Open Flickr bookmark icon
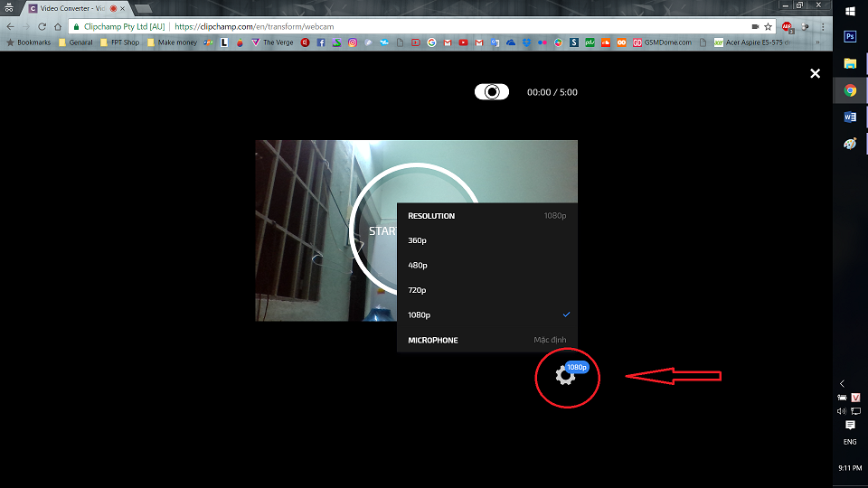868x488 pixels. pos(542,42)
